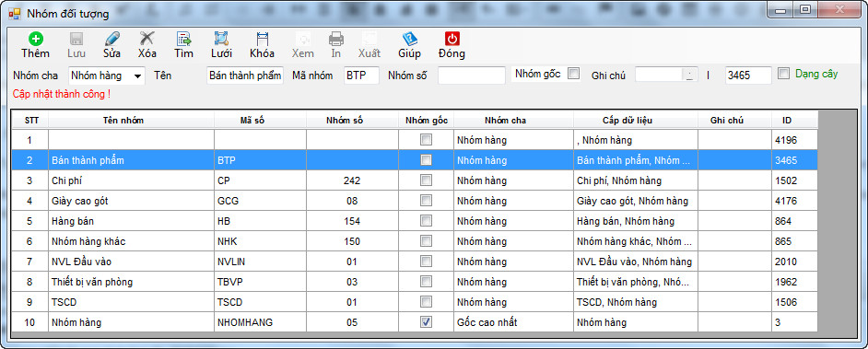Toggle Nhóm gốc checkbox for Chi phí row

pos(426,180)
